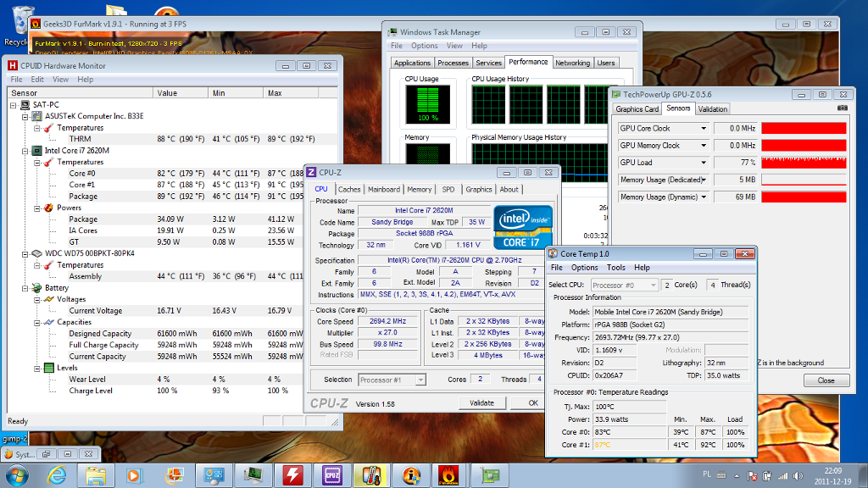Launch Windows Media Player from taskbar
The height and width of the screenshot is (488, 868).
tap(133, 475)
